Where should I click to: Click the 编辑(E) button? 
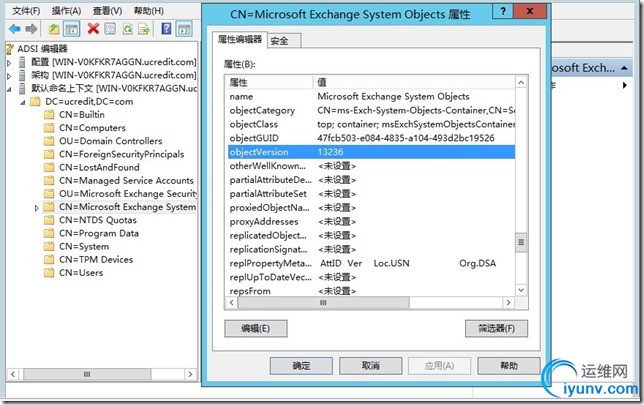[255, 328]
